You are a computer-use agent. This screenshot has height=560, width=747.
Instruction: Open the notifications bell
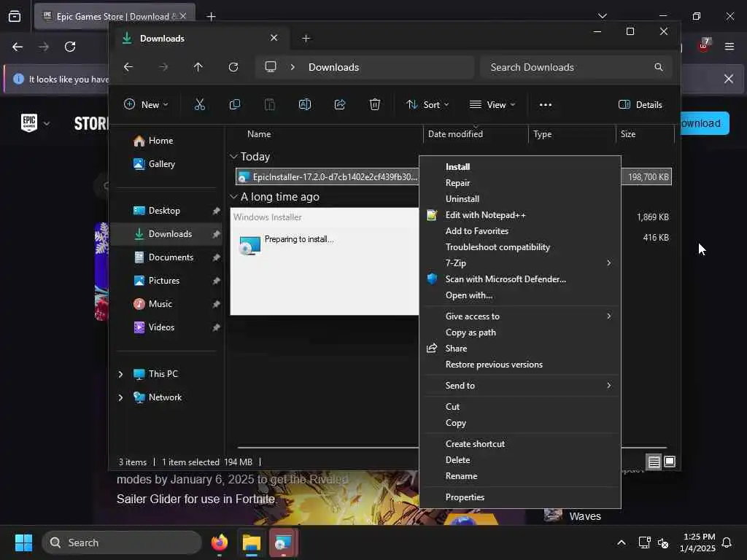pyautogui.click(x=727, y=542)
